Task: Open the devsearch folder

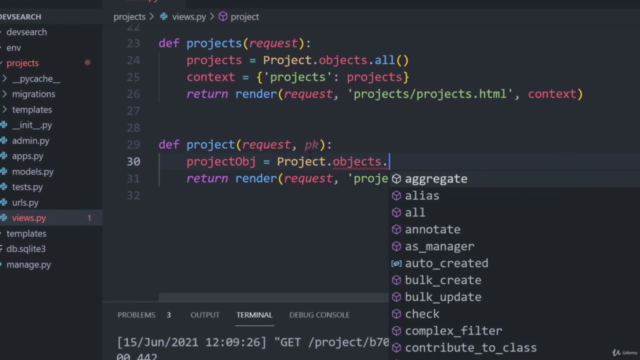Action: 27,32
